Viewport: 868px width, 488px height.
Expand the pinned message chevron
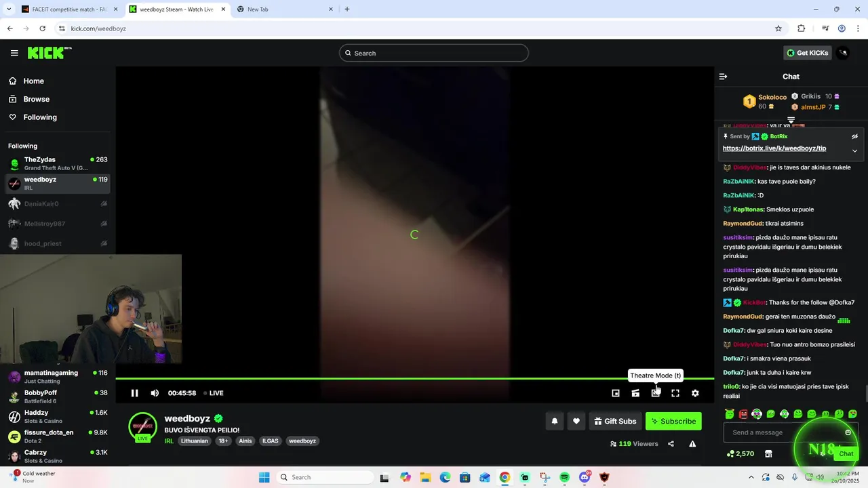[x=854, y=150]
